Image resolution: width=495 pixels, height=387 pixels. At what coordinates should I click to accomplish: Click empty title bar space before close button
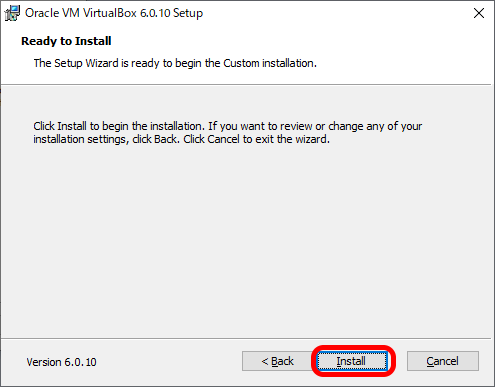[x=333, y=13]
